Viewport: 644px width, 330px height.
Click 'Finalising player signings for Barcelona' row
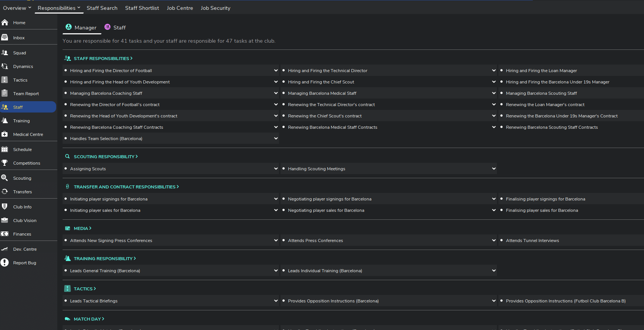tap(571, 199)
